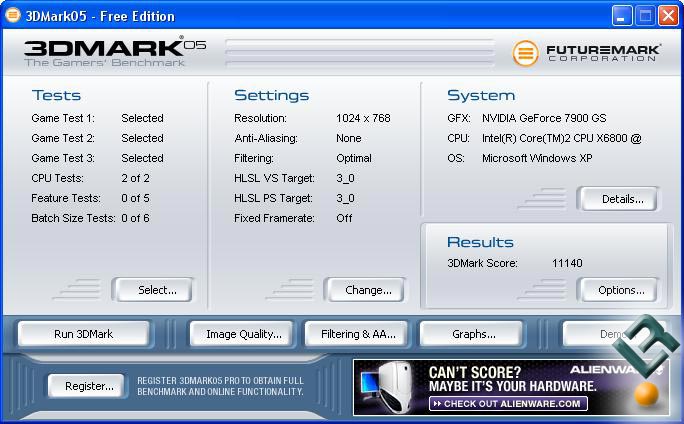The height and width of the screenshot is (424, 684).
Task: Open the Graphs tool
Action: [473, 334]
